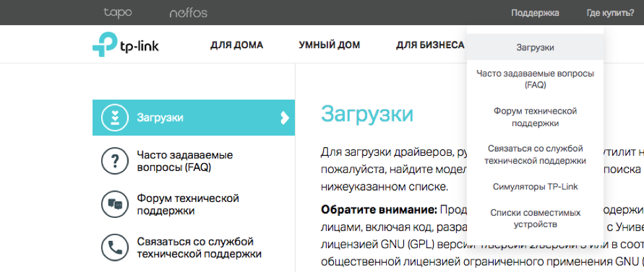Open sidebar Форум технической поддержки link
Viewport: 644px width, 272px height.
pyautogui.click(x=188, y=205)
